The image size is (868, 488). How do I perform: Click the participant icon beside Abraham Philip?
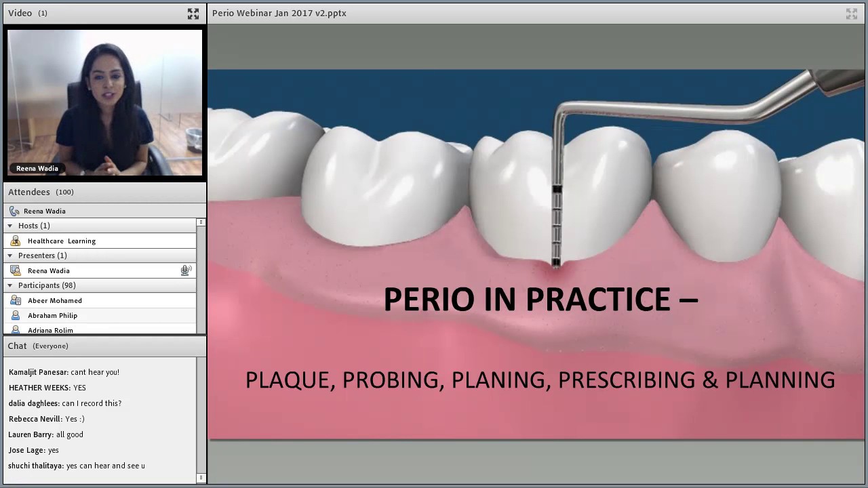click(x=16, y=315)
